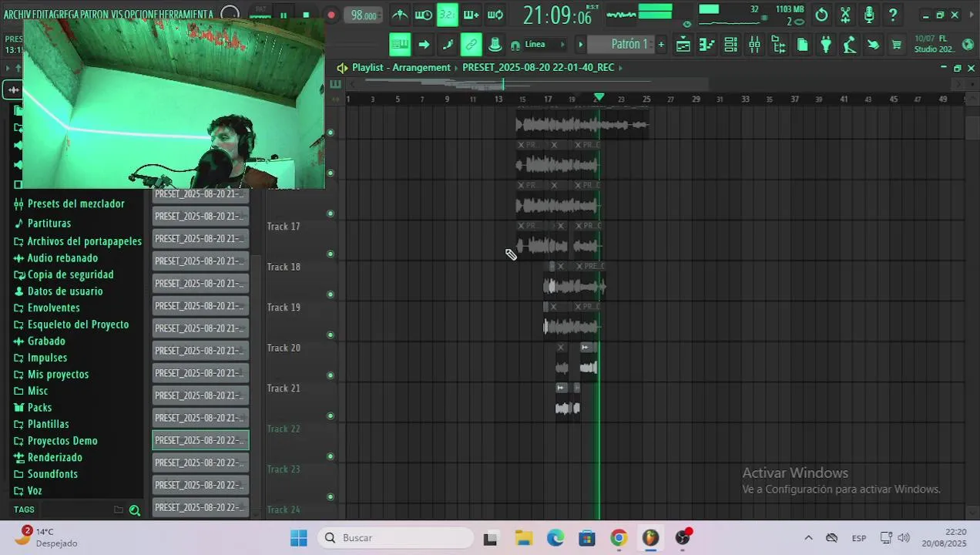This screenshot has height=555, width=980.
Task: Open the ARCHIV menu
Action: click(18, 15)
